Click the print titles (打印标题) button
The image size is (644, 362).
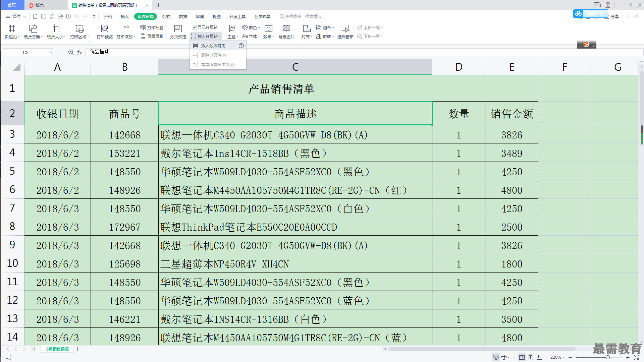tap(152, 27)
